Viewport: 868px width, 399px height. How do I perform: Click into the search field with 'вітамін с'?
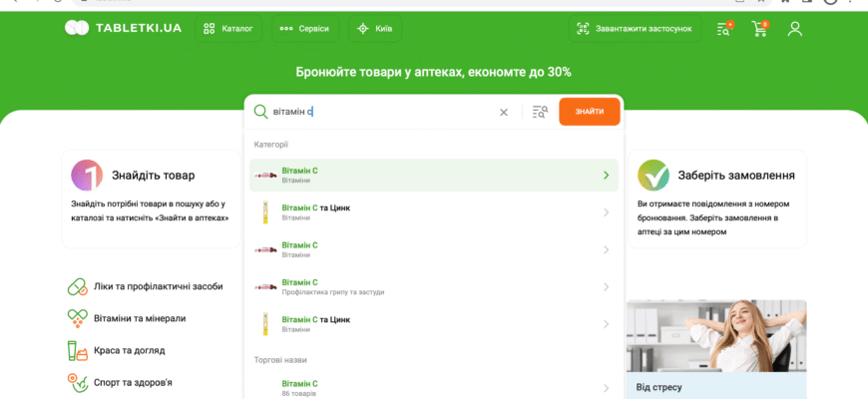(382, 112)
